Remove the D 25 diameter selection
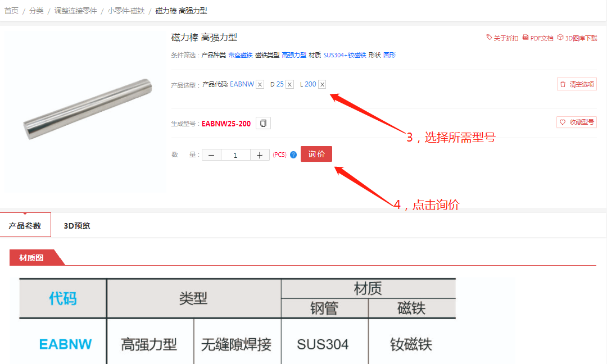 click(289, 84)
